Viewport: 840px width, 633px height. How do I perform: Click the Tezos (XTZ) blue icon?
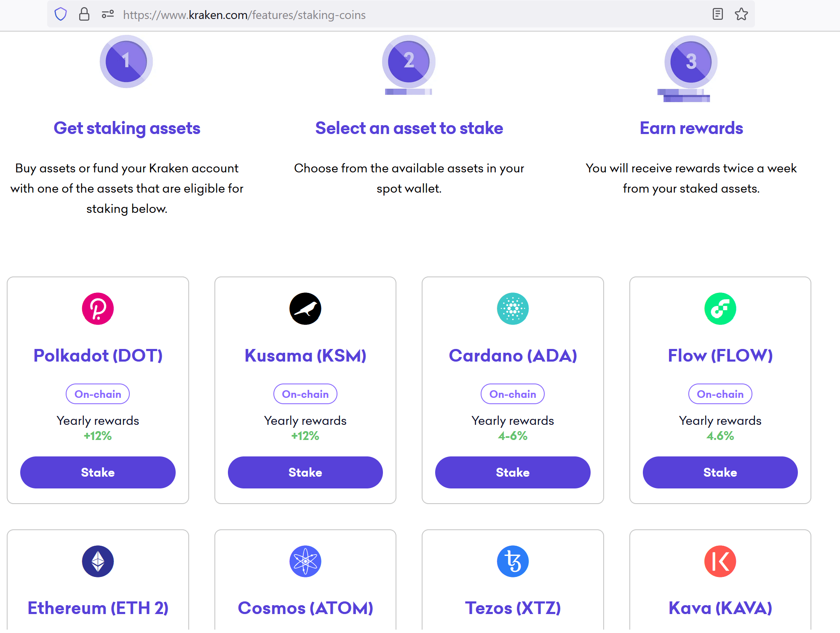[x=513, y=561]
